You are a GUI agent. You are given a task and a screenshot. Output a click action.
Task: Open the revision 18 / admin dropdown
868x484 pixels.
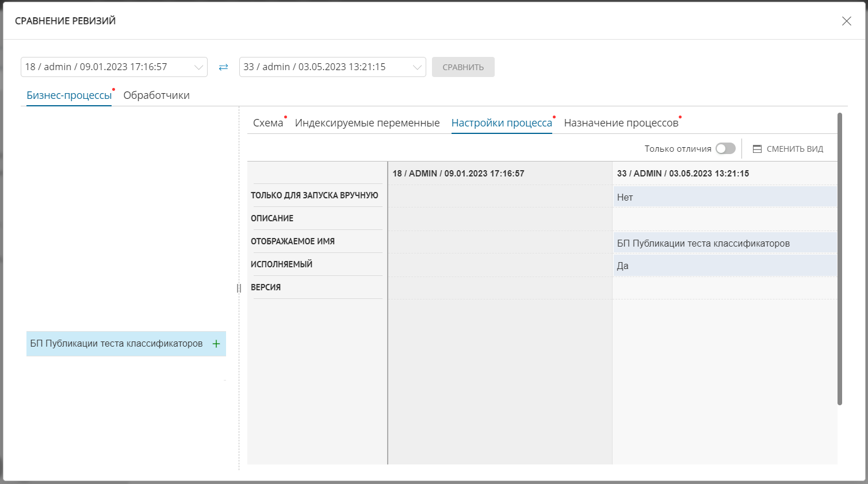(x=114, y=67)
